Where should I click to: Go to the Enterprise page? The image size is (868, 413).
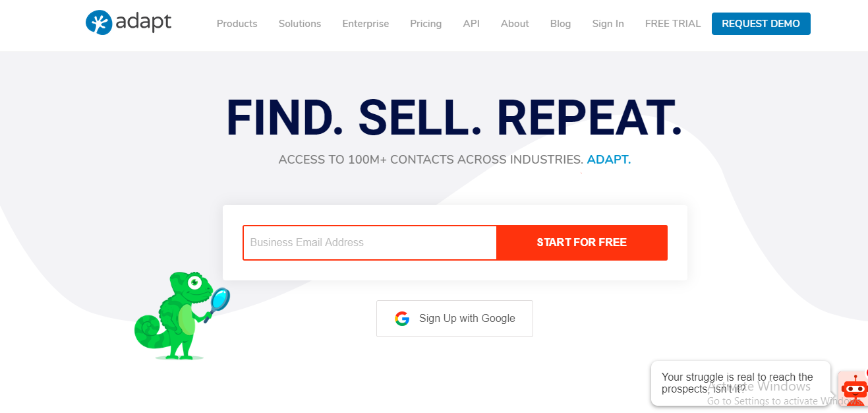click(366, 24)
